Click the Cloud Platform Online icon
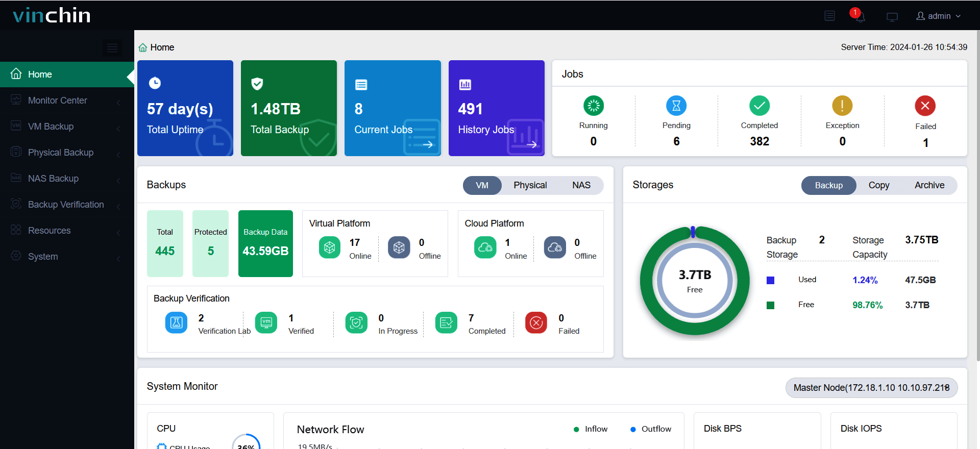This screenshot has width=980, height=449. tap(485, 247)
